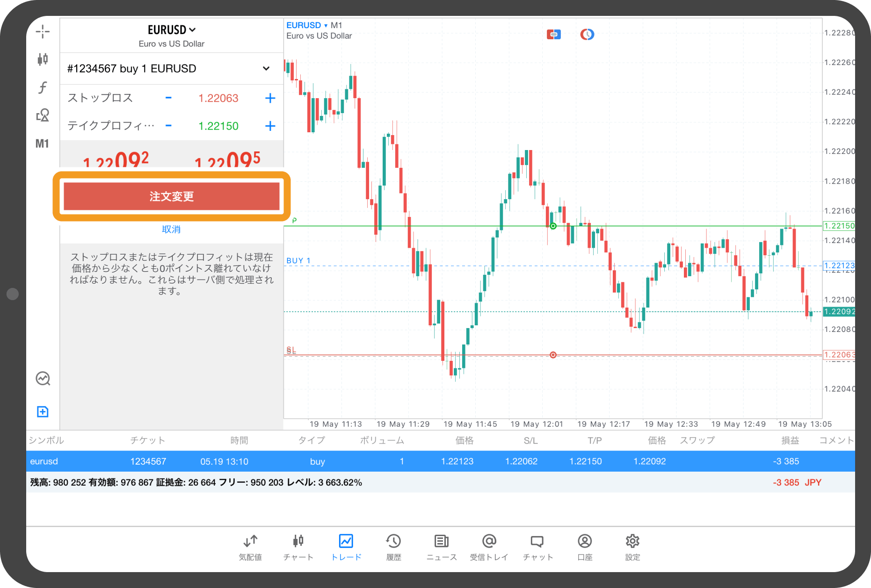This screenshot has width=871, height=588.
Task: Increase the stop loss value with plus
Action: click(x=270, y=98)
